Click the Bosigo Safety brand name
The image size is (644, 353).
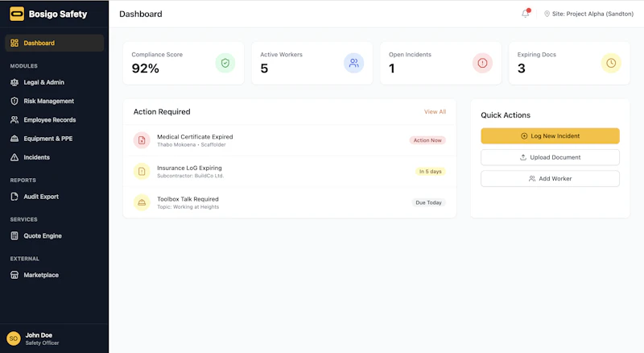coord(58,14)
